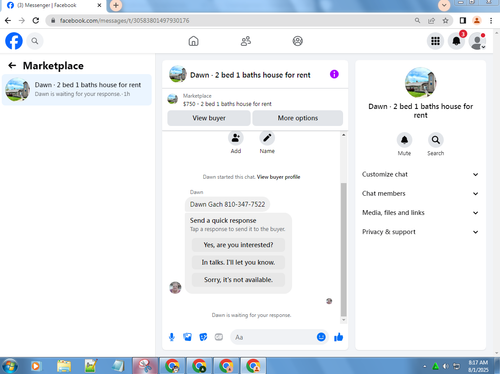Choose a GIF from GIF icon
This screenshot has width=500, height=374.
click(219, 337)
